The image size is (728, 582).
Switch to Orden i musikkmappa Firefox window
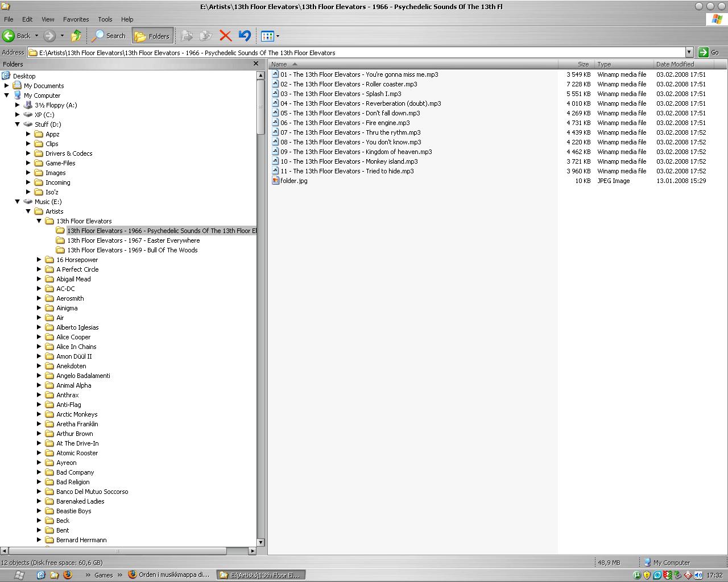pos(169,575)
